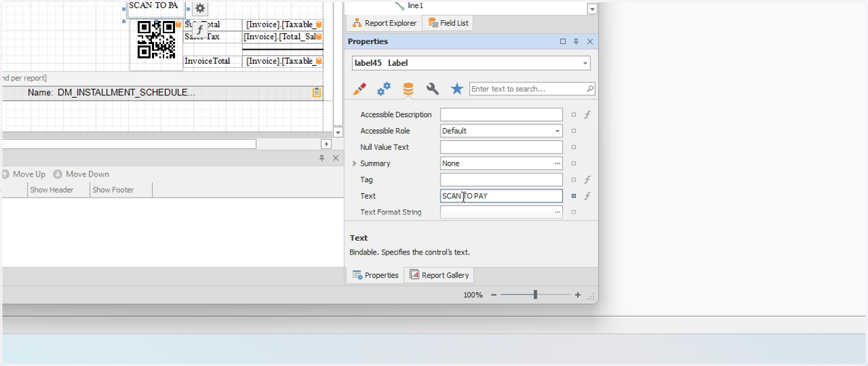
Task: Pin the Properties panel
Action: coord(576,42)
